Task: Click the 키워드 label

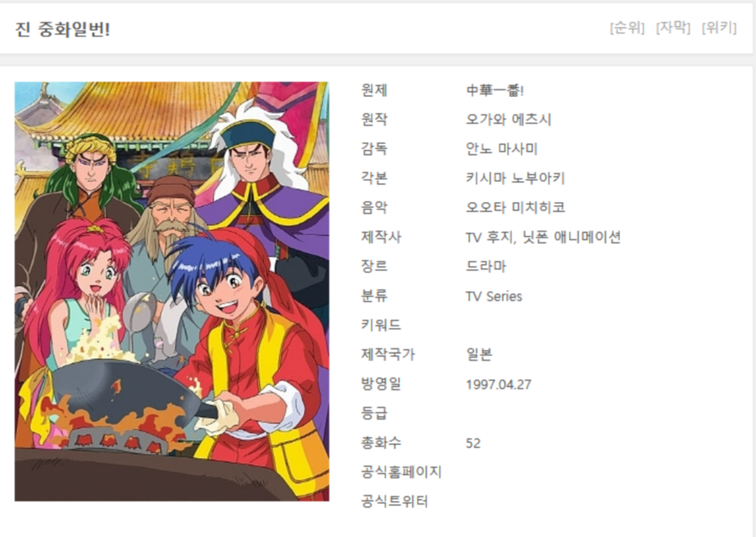Action: tap(381, 325)
